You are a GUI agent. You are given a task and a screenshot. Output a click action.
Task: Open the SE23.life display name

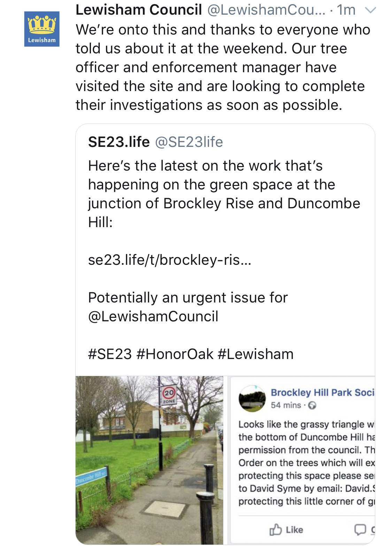[119, 142]
